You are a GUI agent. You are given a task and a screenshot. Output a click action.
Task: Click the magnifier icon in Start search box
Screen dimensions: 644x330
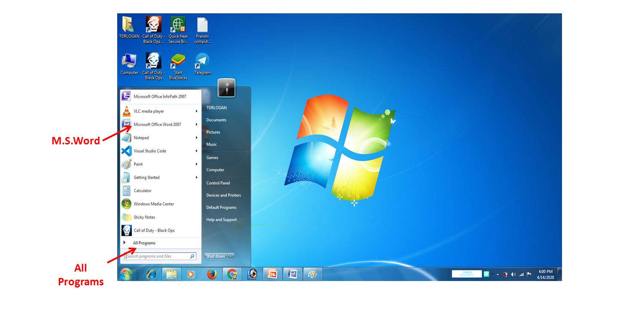192,257
